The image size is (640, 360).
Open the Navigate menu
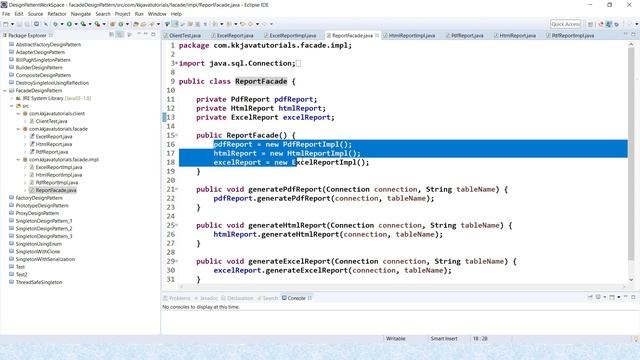point(81,14)
